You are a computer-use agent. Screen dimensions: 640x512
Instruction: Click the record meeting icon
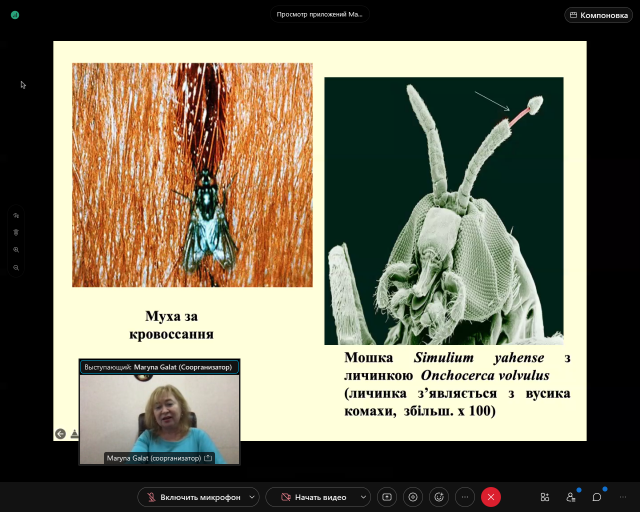pyautogui.click(x=413, y=497)
